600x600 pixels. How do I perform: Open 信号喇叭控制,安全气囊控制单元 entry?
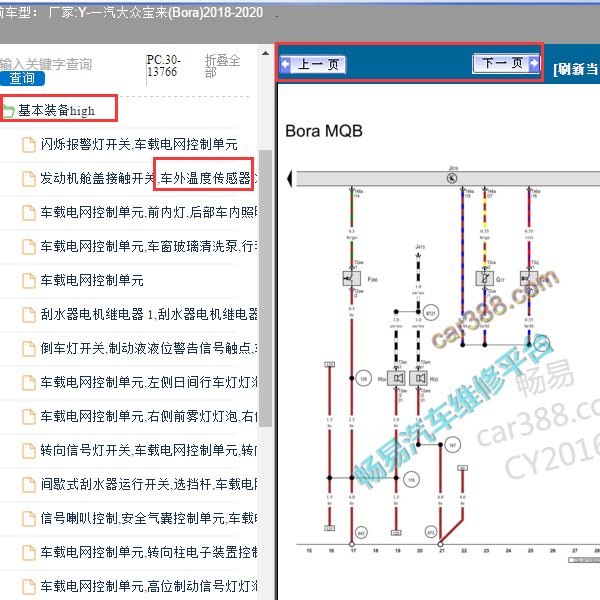coord(148,518)
